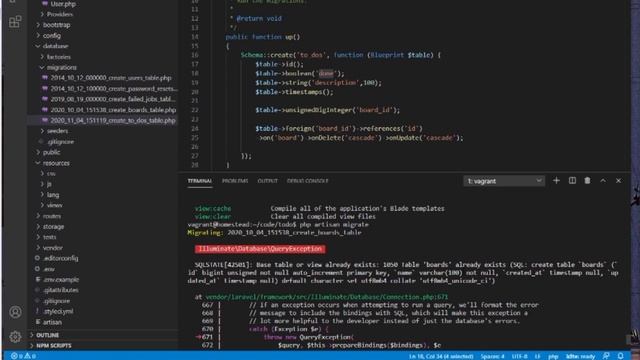Switch to the DEBUG CONSOLE tab
This screenshot has height=360, width=640.
(x=307, y=181)
